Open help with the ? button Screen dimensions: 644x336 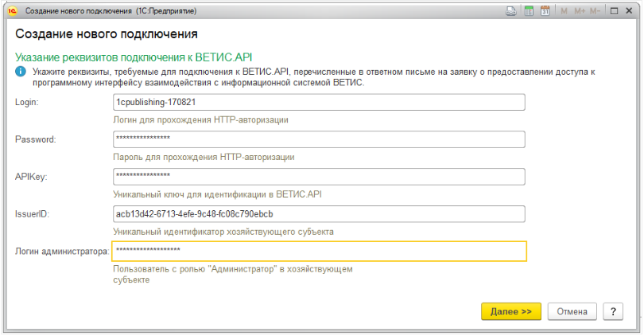click(x=613, y=312)
